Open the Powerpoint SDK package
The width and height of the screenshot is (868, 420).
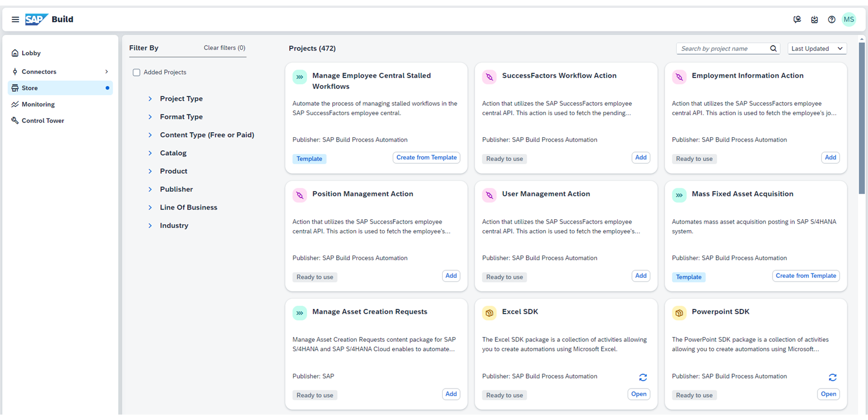pos(828,394)
